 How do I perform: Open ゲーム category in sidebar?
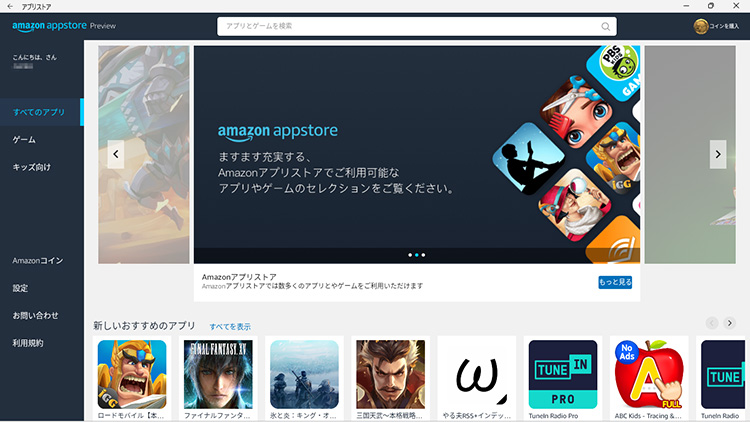point(24,140)
